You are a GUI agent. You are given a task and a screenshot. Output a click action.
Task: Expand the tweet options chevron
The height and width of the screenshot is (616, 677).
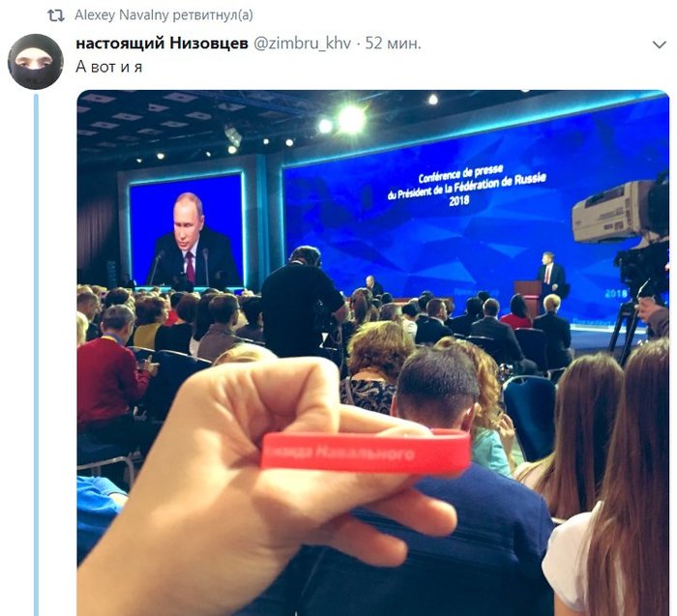(660, 44)
